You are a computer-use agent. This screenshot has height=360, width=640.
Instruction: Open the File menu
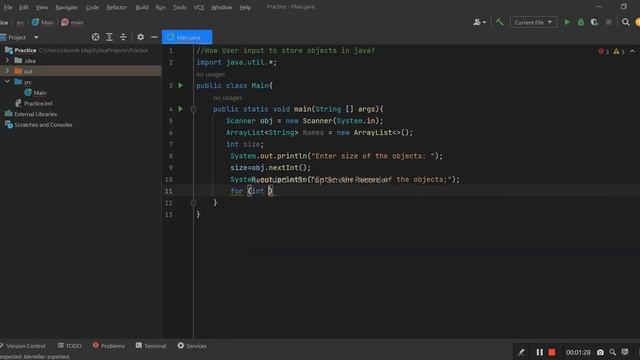[8, 7]
